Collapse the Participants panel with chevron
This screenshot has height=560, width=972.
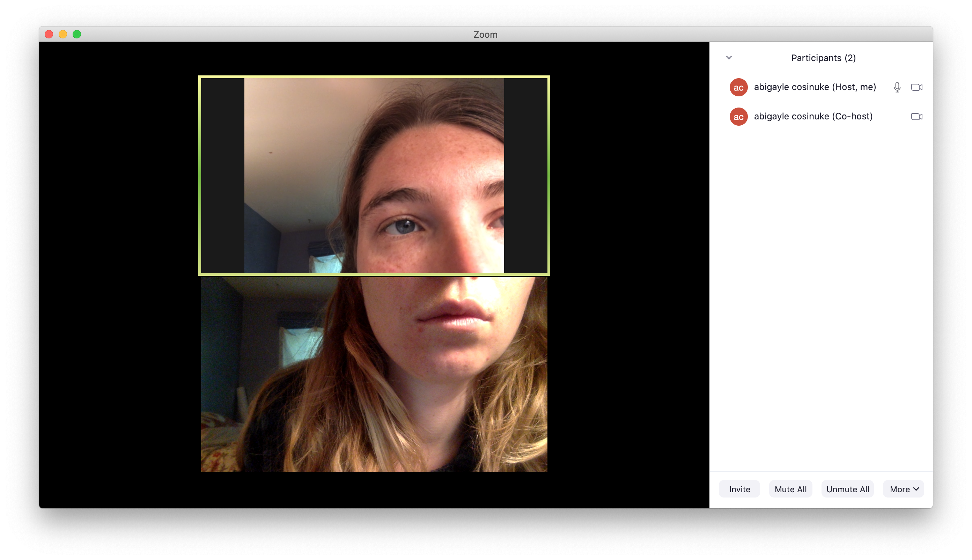pos(729,58)
